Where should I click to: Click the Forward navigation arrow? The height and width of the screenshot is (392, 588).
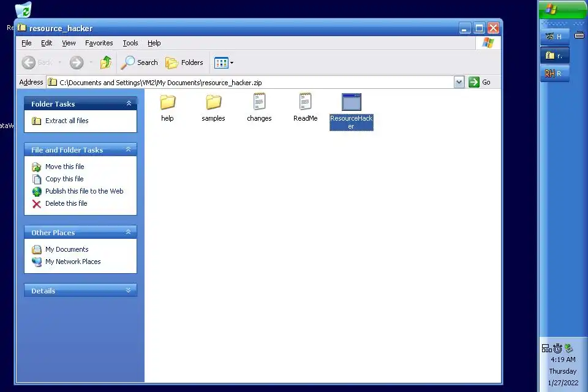coord(77,62)
